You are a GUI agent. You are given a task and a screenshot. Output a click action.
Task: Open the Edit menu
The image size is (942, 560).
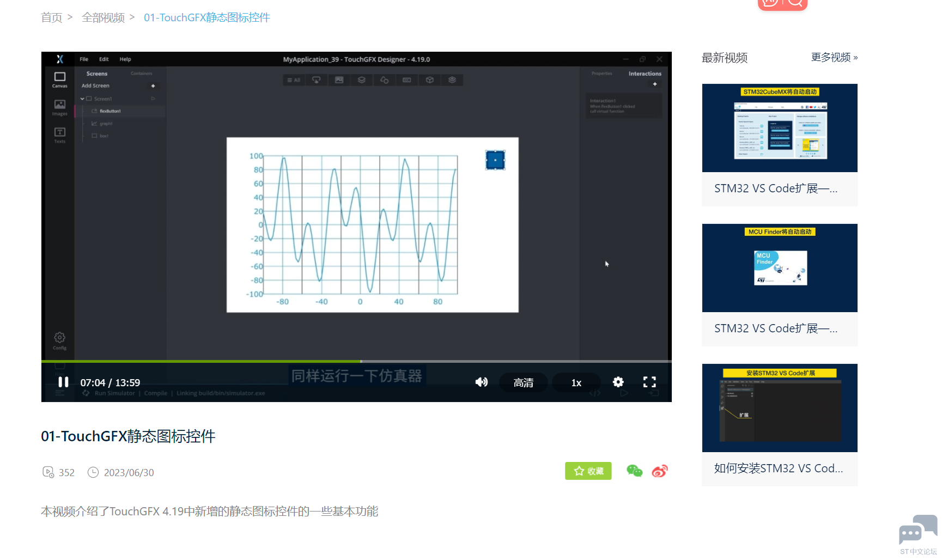coord(104,59)
